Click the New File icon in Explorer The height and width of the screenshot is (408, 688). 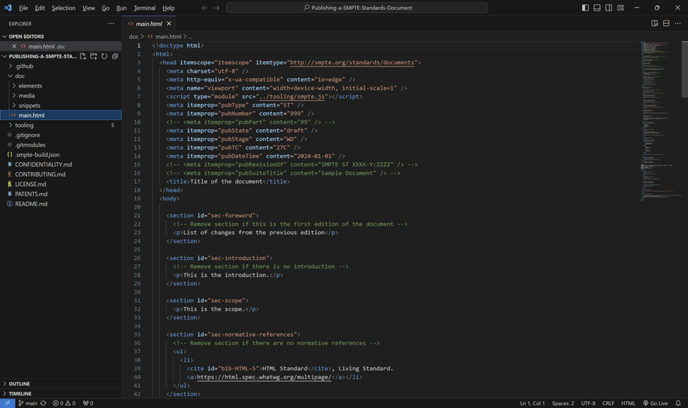pos(83,56)
